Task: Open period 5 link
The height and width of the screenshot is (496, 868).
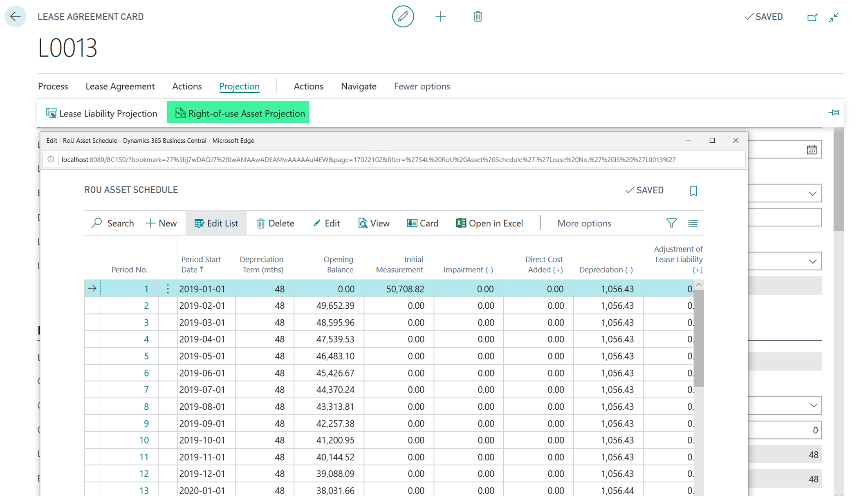Action: coord(146,356)
